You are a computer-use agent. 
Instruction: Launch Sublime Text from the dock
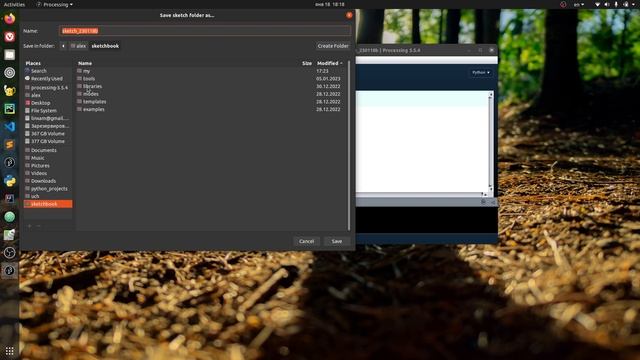[9, 144]
